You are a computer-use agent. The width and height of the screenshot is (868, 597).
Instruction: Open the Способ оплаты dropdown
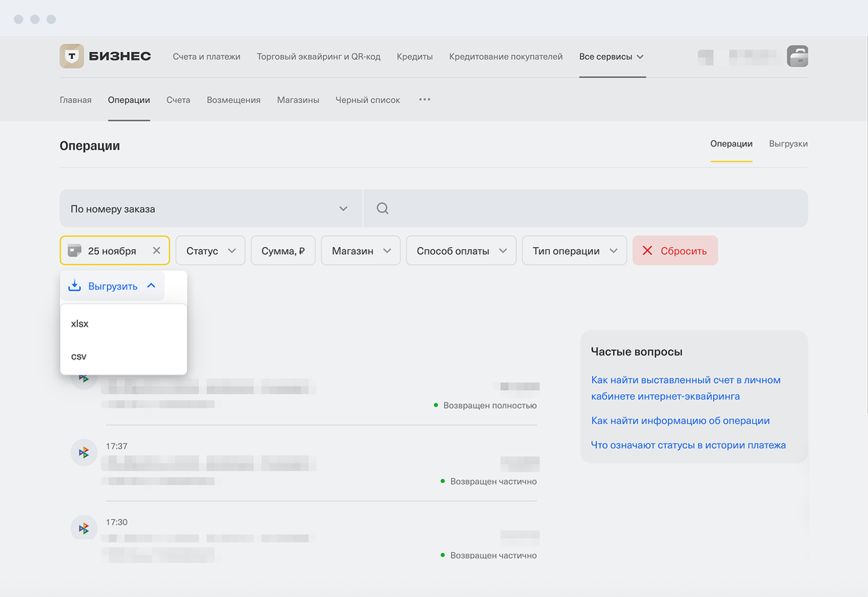pyautogui.click(x=461, y=251)
